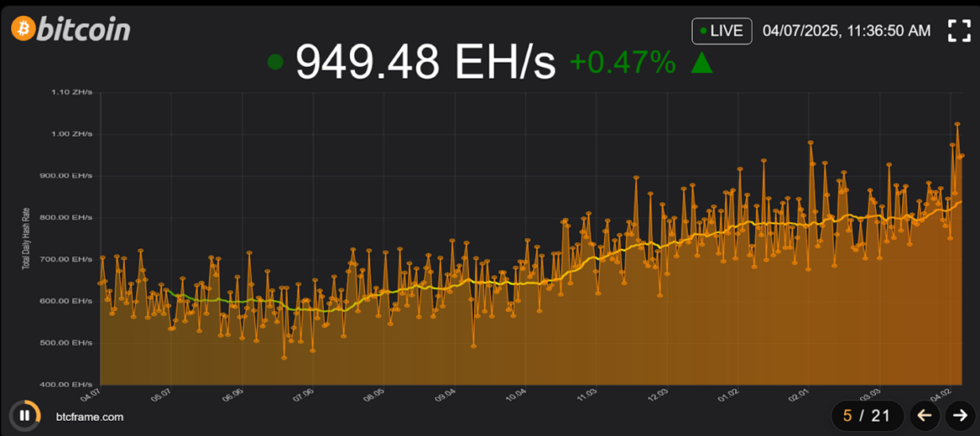Viewport: 980px width, 436px height.
Task: Click the bitcoin wordmark text
Action: [84, 30]
